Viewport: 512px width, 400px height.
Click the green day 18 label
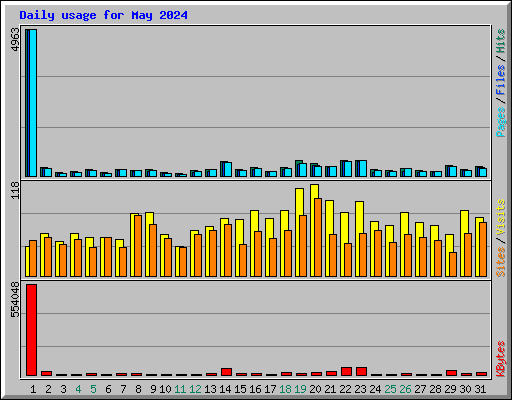[285, 389]
